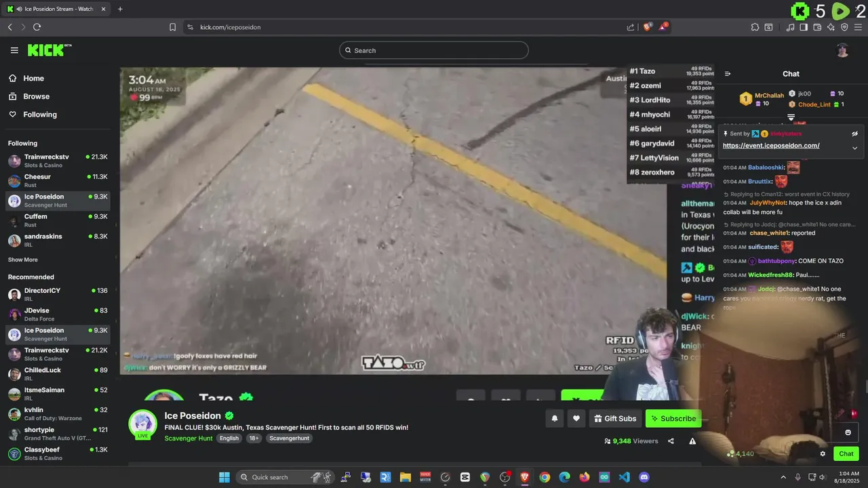The height and width of the screenshot is (488, 868).
Task: Open DirectorICY recommended channel
Action: pyautogui.click(x=58, y=294)
